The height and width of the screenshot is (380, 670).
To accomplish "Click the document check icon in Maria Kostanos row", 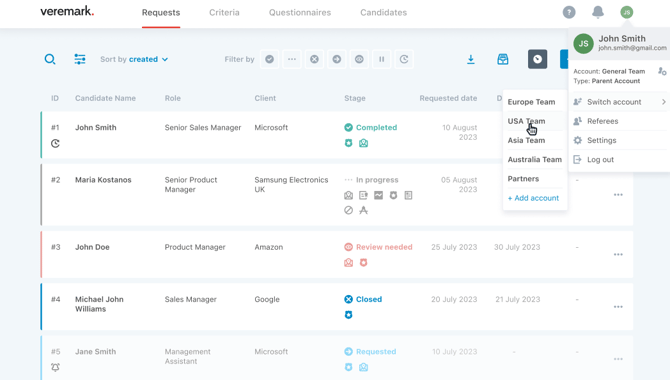I will coord(408,195).
